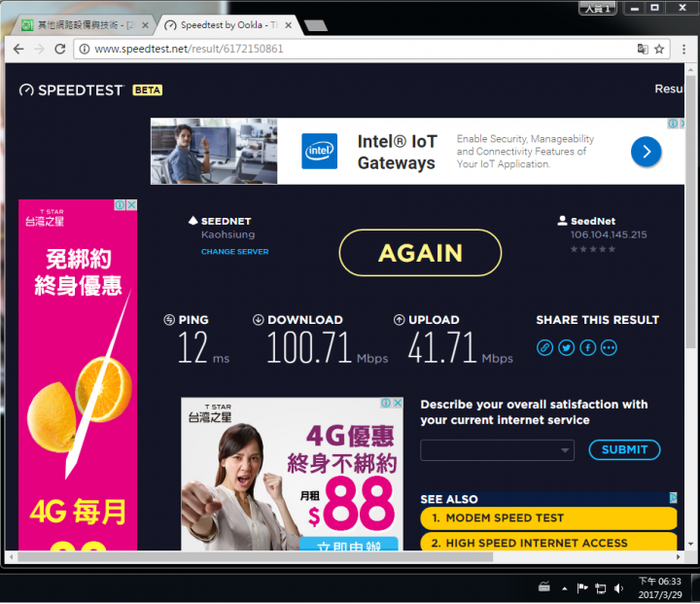
Task: Click the site info icon in address bar
Action: point(85,49)
